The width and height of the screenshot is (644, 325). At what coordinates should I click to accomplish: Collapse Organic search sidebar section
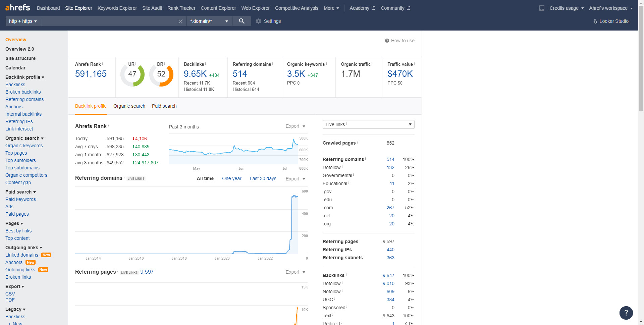click(24, 138)
